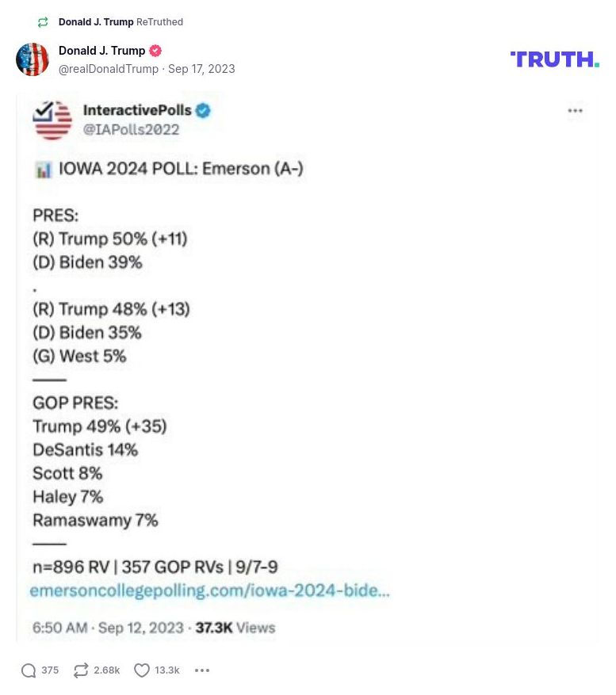Click the Sep 17, 2023 timestamp
Image resolution: width=616 pixels, height=695 pixels.
201,69
